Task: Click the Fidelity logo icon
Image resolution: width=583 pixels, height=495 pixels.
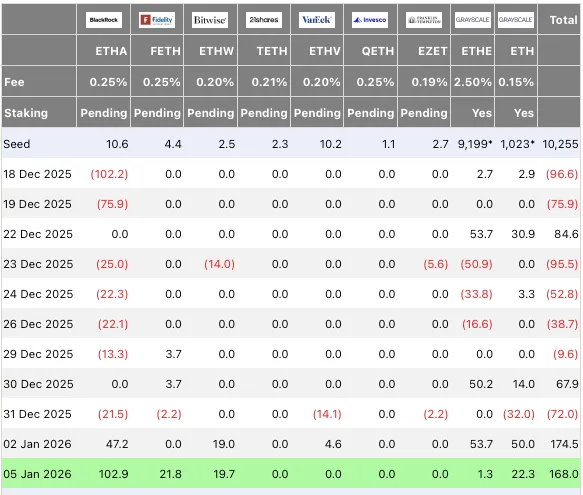Action: click(x=157, y=20)
